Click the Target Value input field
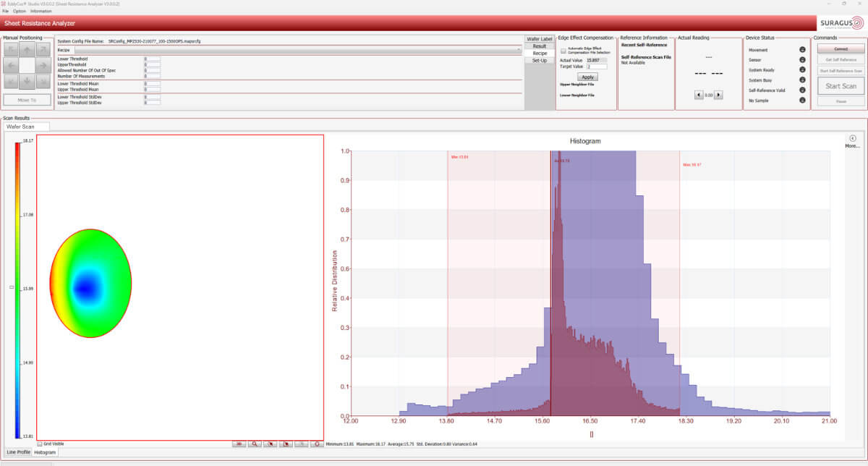Image resolution: width=868 pixels, height=466 pixels. click(x=597, y=67)
